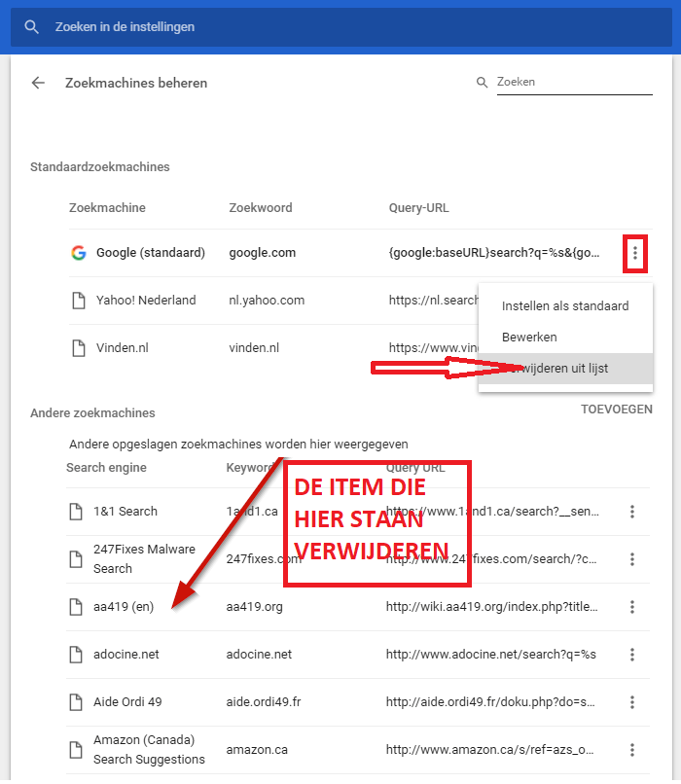Click the magnifier icon beside Zoeken
Screen dimensions: 681x784
(482, 83)
